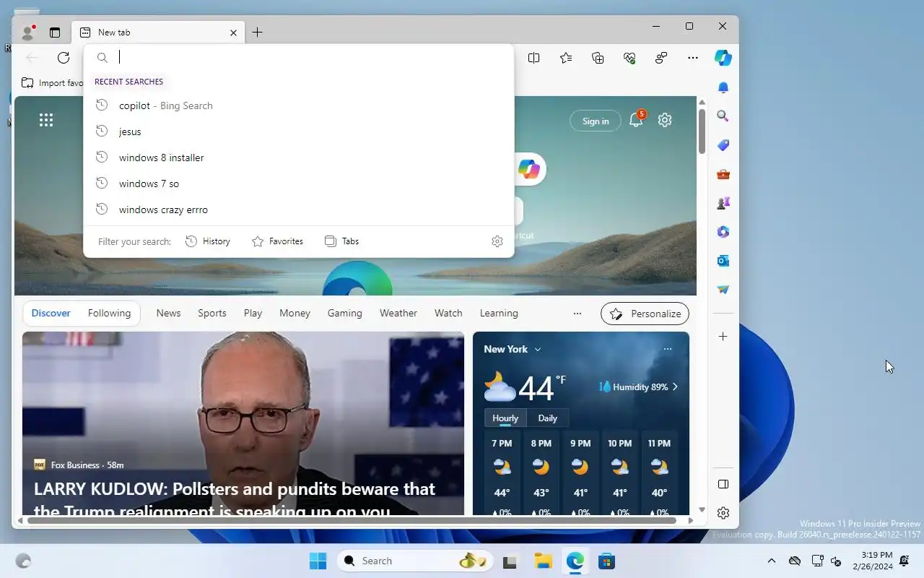This screenshot has height=578, width=924.
Task: Filter search by History
Action: click(208, 241)
